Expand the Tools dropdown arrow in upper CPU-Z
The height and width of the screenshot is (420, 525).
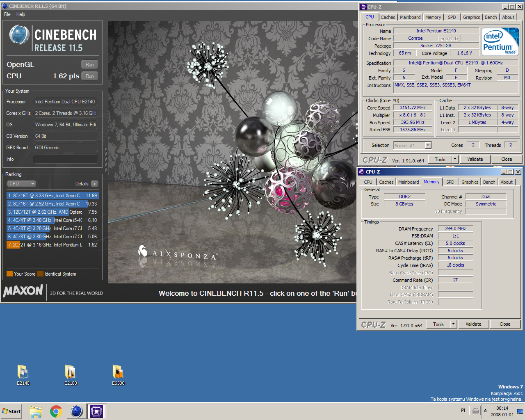(455, 159)
